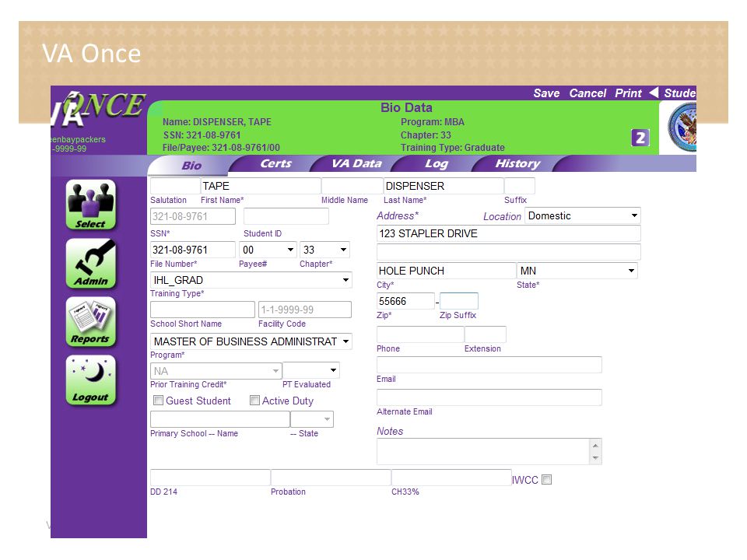Screen dimensions: 747x560
Task: Click the Salutation field
Action: tap(175, 186)
